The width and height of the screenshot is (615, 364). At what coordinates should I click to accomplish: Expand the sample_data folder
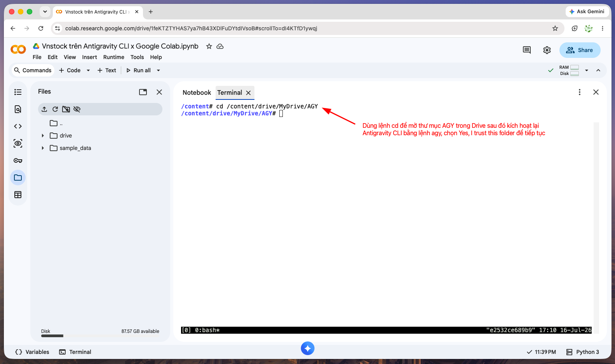tap(43, 148)
